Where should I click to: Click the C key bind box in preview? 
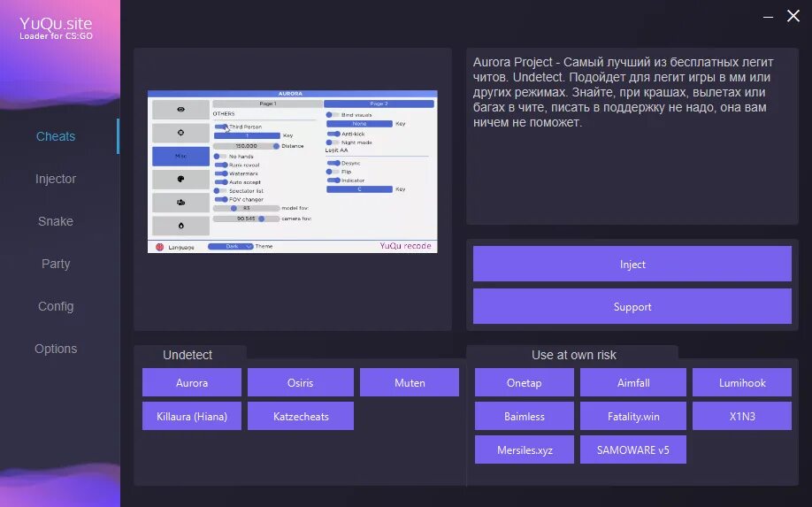pos(359,189)
